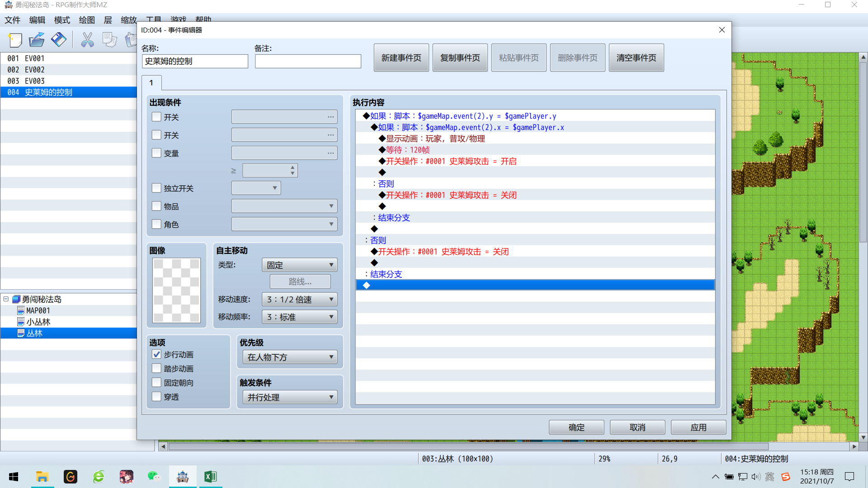Screen dimensions: 868x488
Task: Click the Save Project toolbar icon
Action: click(x=59, y=40)
